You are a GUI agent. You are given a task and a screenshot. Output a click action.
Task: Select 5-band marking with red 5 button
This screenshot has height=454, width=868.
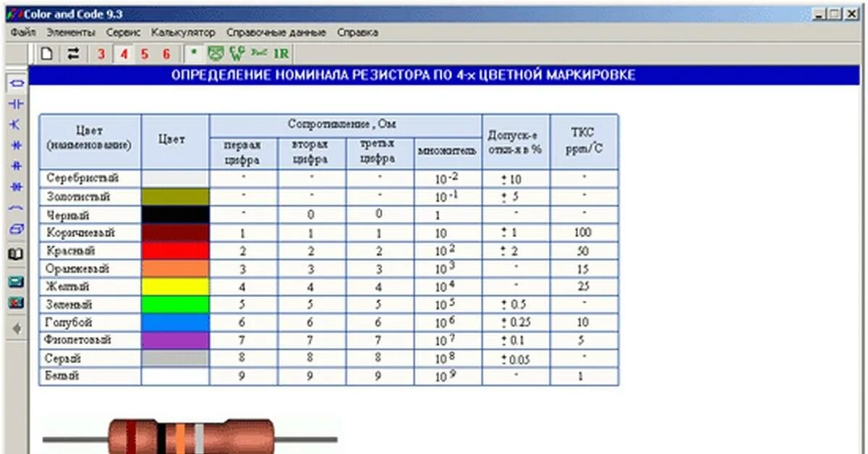(x=145, y=53)
